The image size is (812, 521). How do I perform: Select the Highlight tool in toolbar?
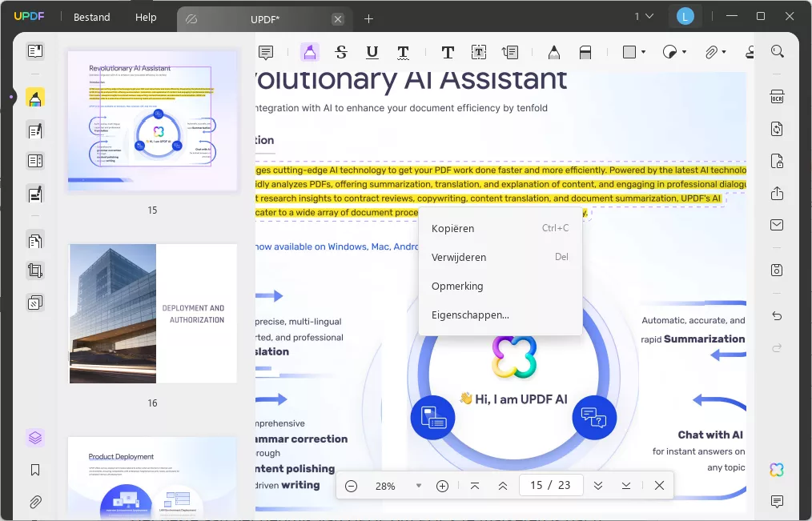(x=310, y=52)
